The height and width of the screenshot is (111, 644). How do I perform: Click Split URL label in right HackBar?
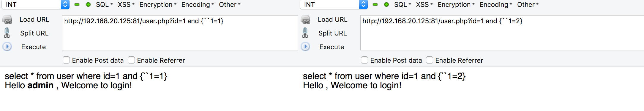(332, 33)
